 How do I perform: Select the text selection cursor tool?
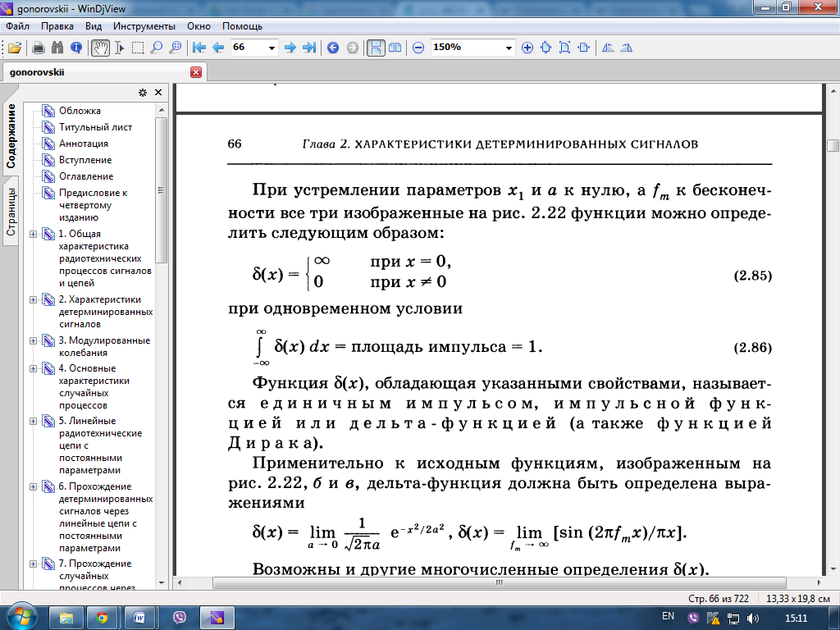[x=120, y=48]
